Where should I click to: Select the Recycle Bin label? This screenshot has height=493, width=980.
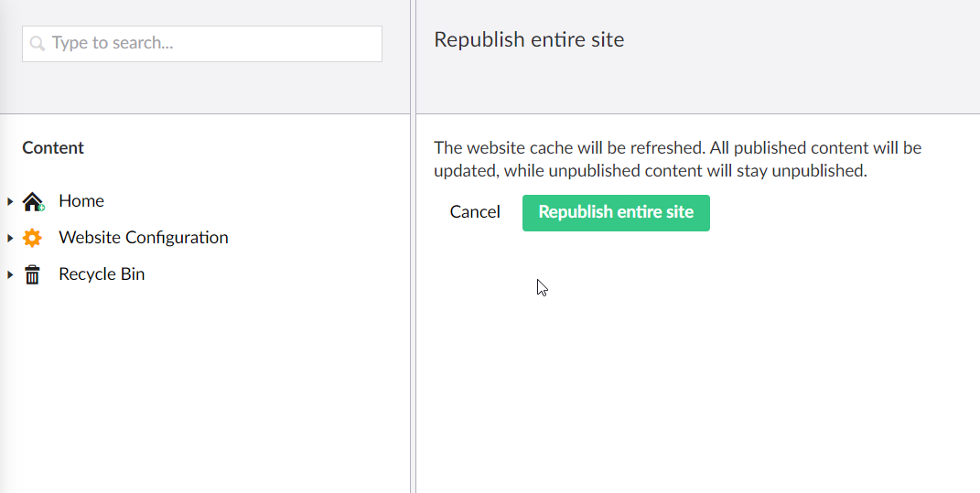pyautogui.click(x=102, y=273)
